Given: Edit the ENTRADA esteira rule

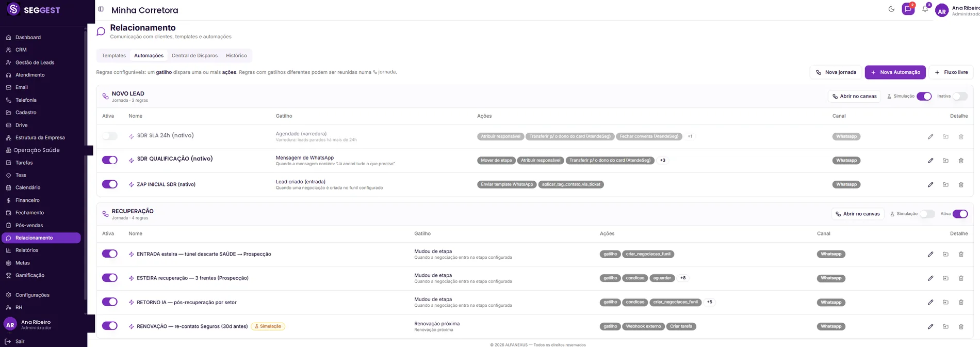Looking at the screenshot, I should coord(930,254).
